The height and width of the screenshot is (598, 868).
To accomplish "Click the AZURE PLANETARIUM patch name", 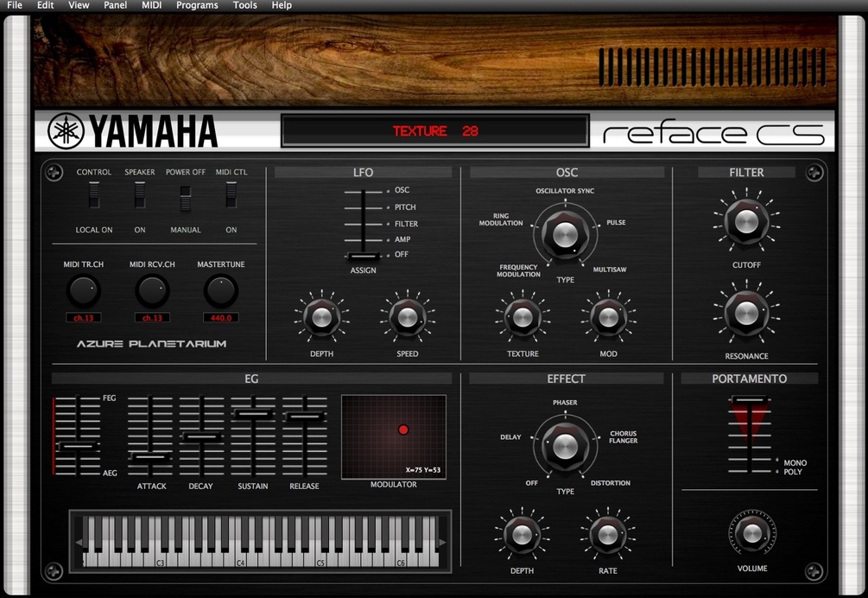I will (151, 344).
